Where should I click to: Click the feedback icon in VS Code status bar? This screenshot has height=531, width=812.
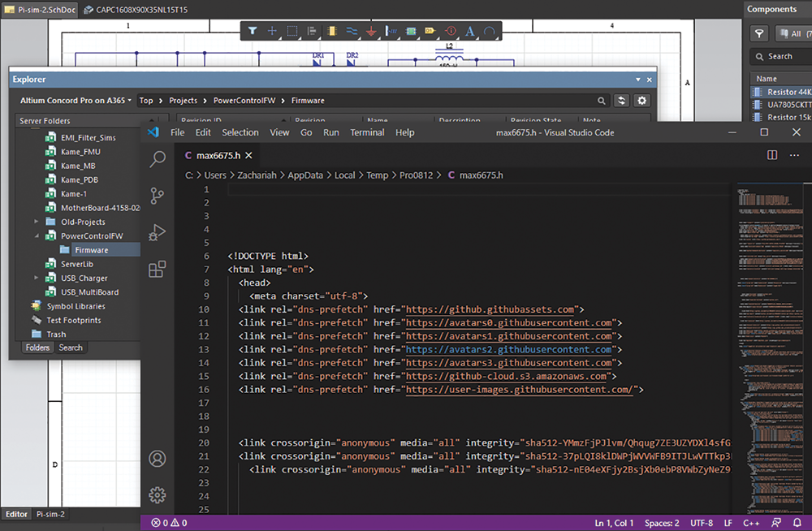[x=775, y=523]
